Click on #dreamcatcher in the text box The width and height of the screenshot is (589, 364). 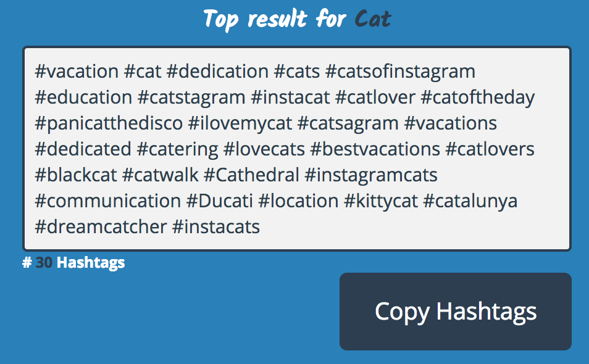click(101, 227)
